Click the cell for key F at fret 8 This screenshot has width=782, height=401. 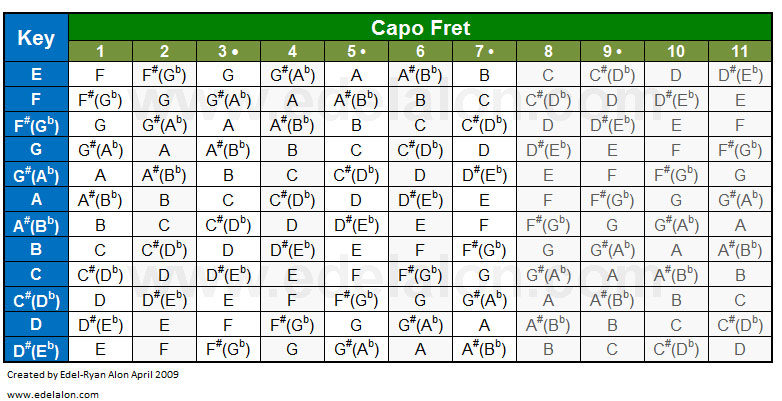(x=548, y=99)
